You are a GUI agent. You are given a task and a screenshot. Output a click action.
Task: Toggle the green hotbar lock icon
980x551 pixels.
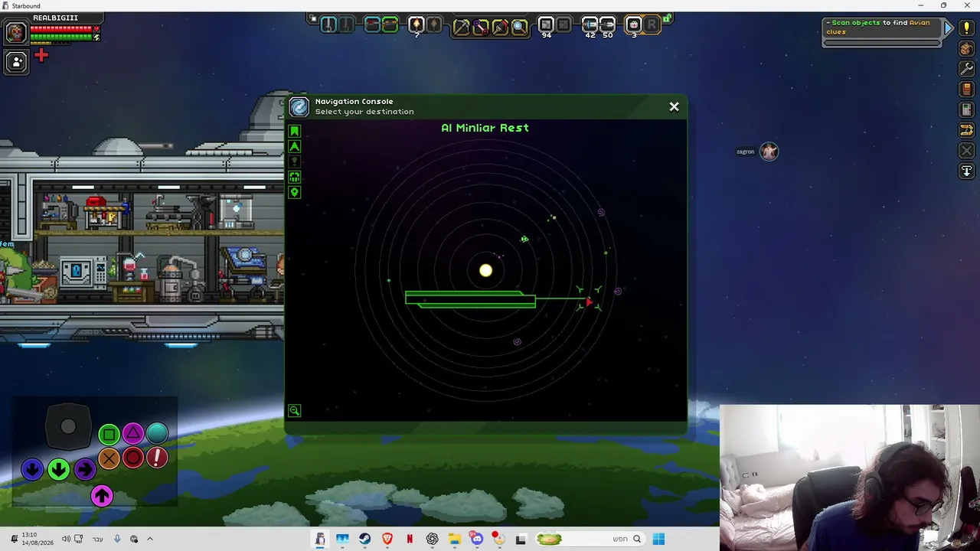point(667,18)
